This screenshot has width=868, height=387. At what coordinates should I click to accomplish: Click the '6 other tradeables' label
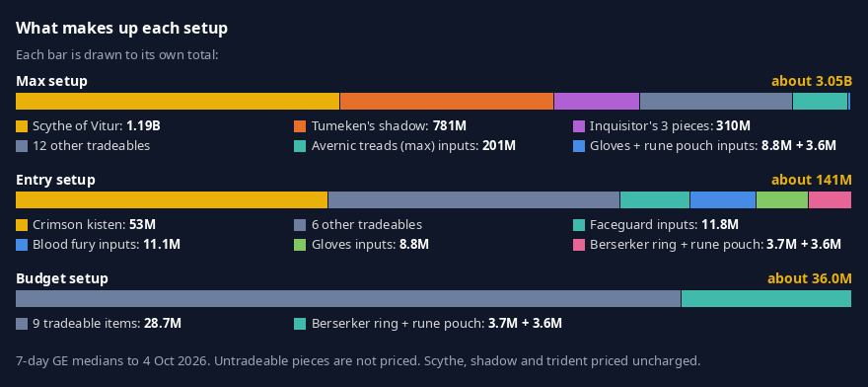click(367, 225)
